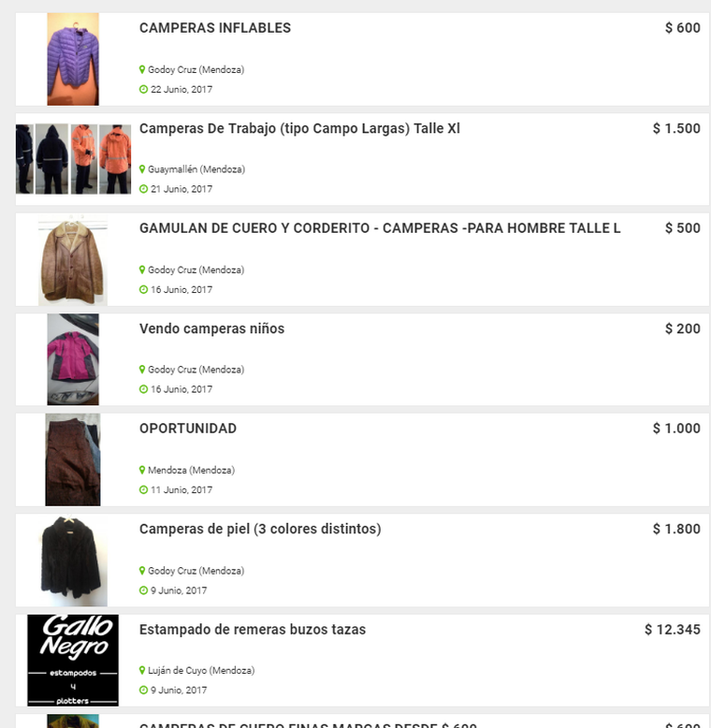The image size is (711, 728).
Task: Open GAMULAN DE CUERO Y CORDERITO listing
Action: pos(380,228)
